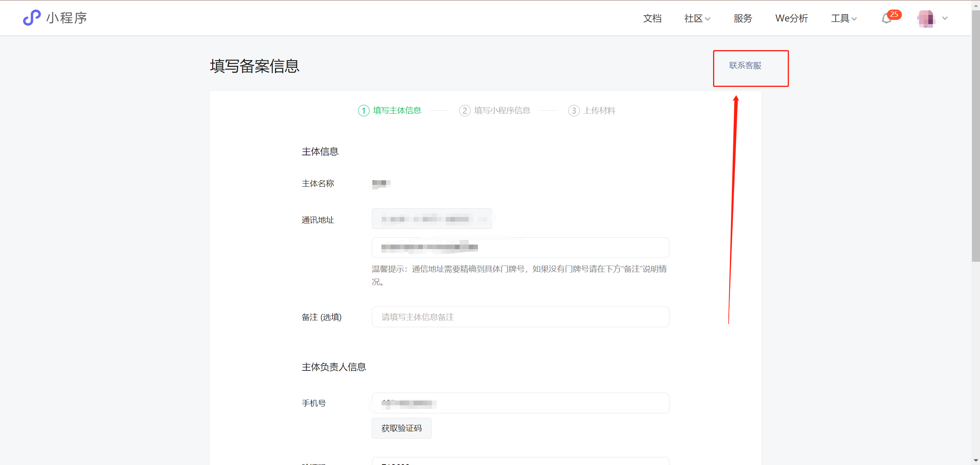
Task: Click the user avatar thumbnail
Action: point(926,18)
